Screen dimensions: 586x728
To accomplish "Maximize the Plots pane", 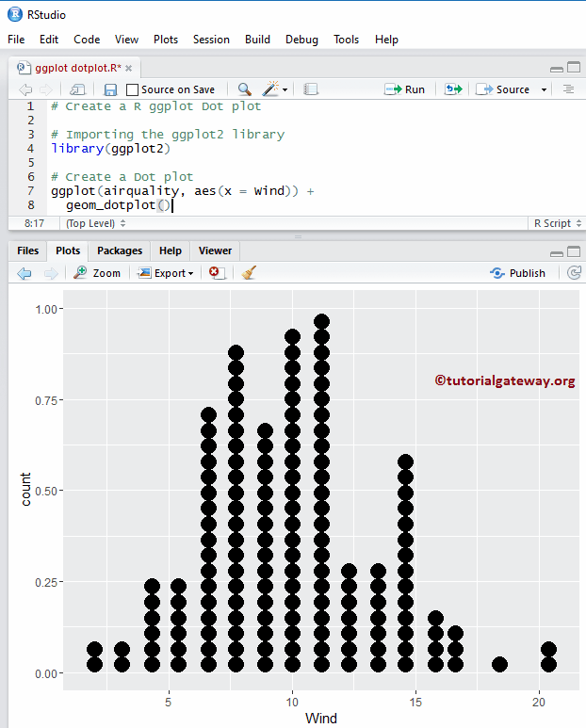I will (x=574, y=251).
